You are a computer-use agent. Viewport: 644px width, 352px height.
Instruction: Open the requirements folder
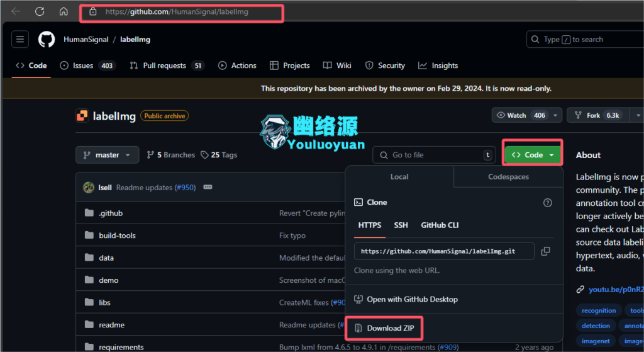tap(121, 347)
